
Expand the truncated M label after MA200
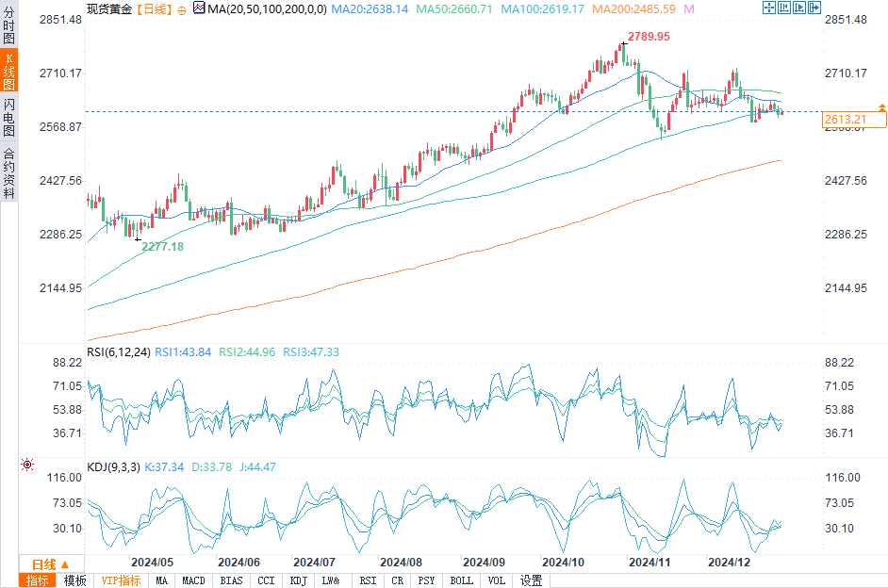point(689,9)
